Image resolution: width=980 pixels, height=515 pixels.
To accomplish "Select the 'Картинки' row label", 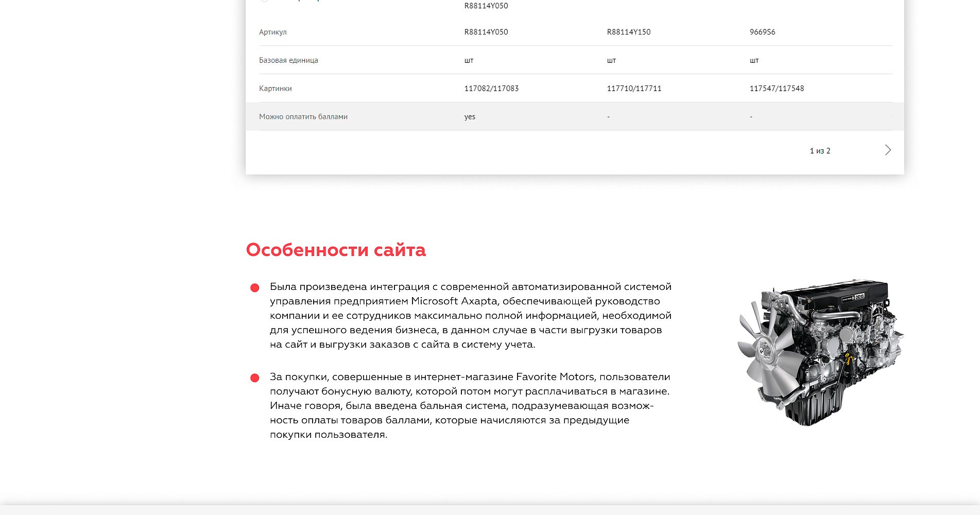I will coord(276,89).
